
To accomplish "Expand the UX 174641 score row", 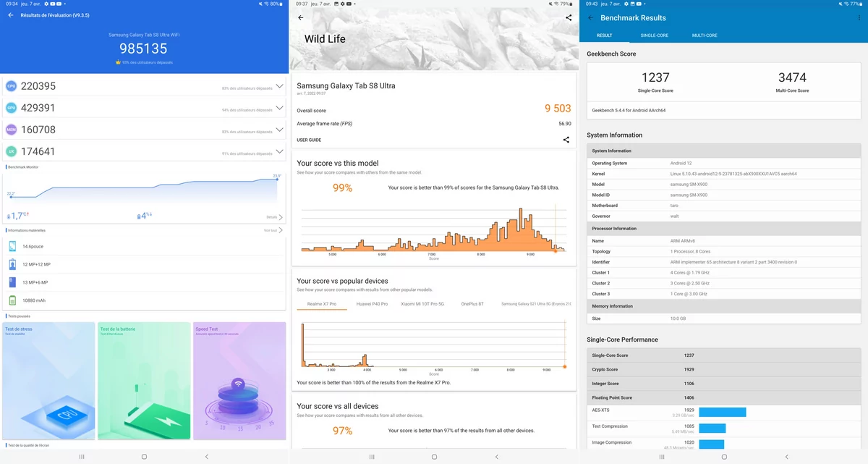I will (279, 151).
